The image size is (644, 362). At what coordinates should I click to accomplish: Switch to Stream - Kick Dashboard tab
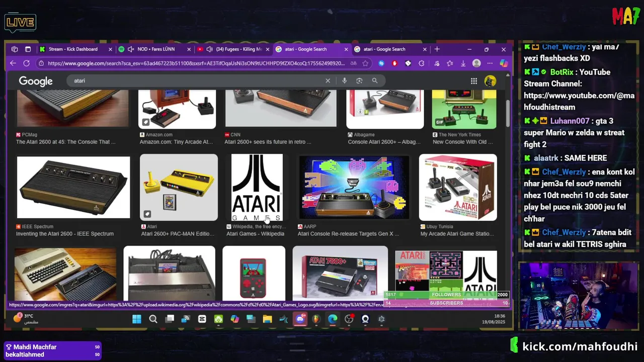[x=75, y=49]
